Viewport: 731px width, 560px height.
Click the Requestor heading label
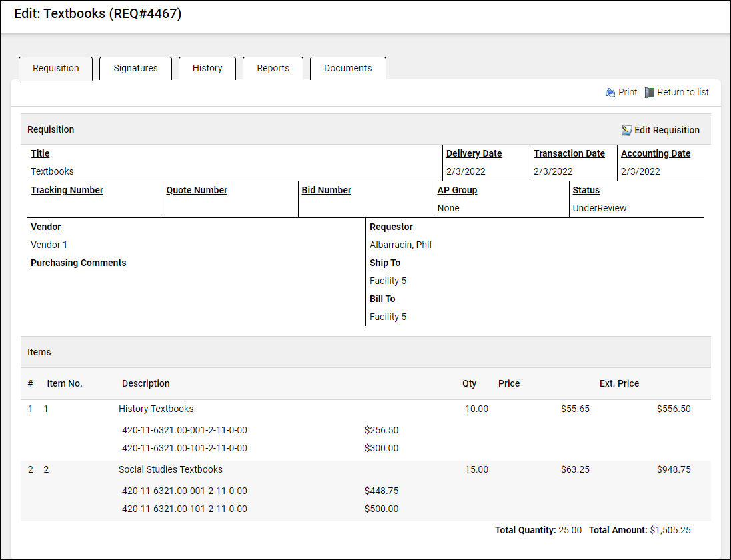point(391,227)
